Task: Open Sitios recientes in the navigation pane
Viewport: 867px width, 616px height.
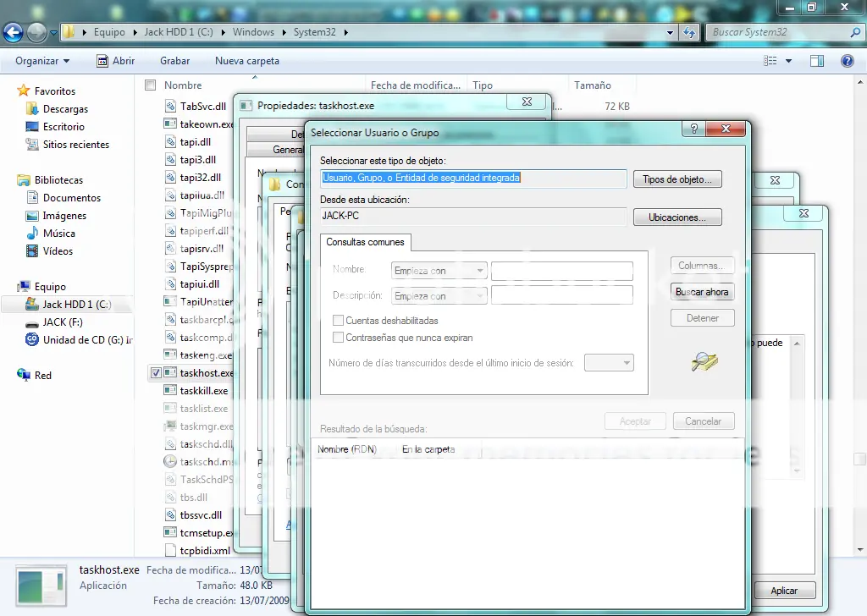Action: (x=75, y=144)
